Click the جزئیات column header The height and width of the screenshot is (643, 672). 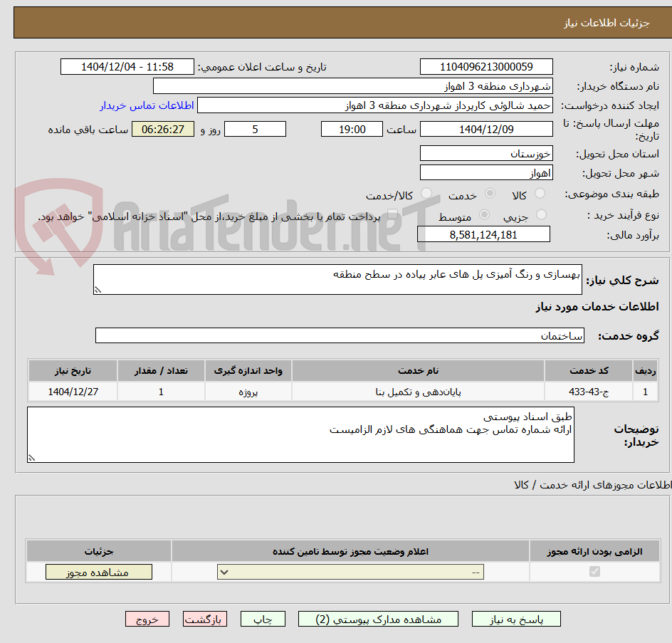pos(98,551)
